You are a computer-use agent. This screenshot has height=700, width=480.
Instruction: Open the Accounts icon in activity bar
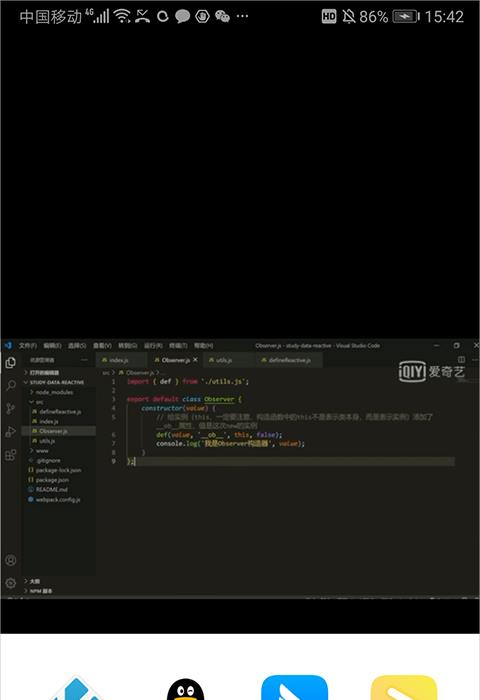click(11, 560)
